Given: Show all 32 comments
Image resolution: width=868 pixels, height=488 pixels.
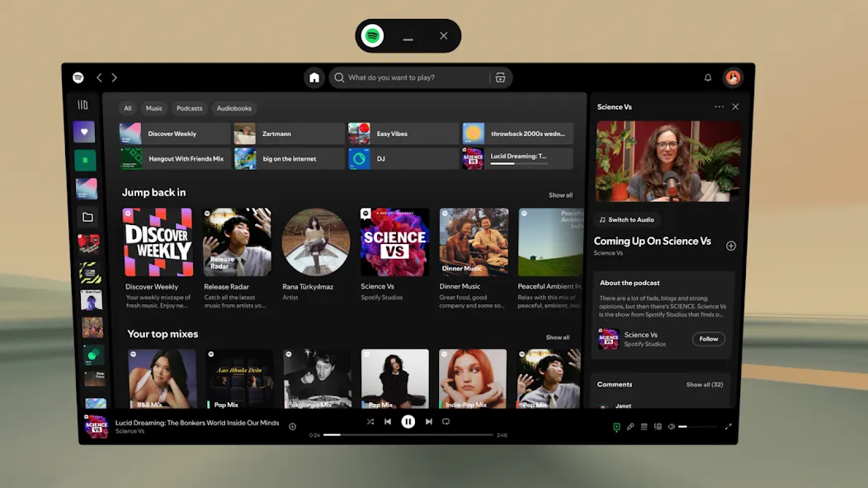Looking at the screenshot, I should tap(704, 384).
